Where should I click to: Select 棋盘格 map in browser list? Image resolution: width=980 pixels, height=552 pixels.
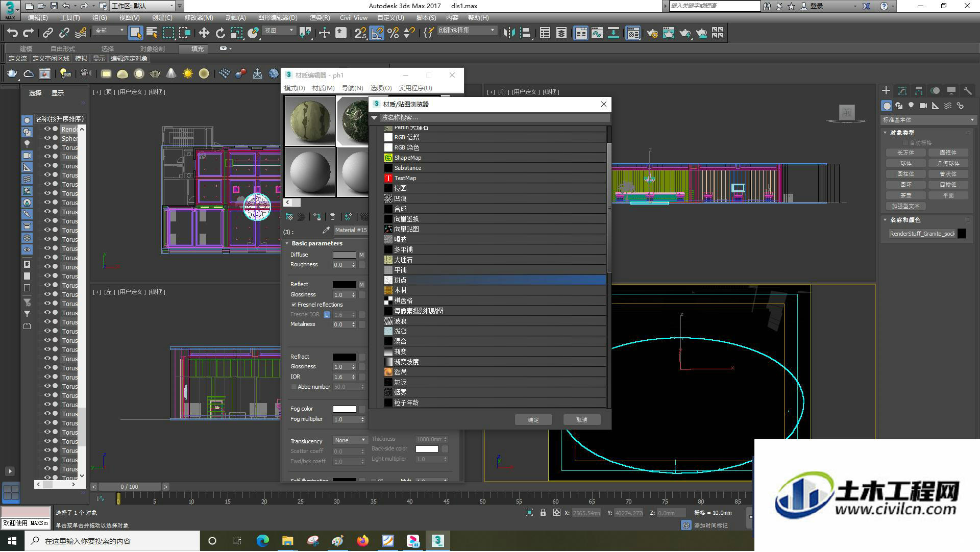pos(495,300)
